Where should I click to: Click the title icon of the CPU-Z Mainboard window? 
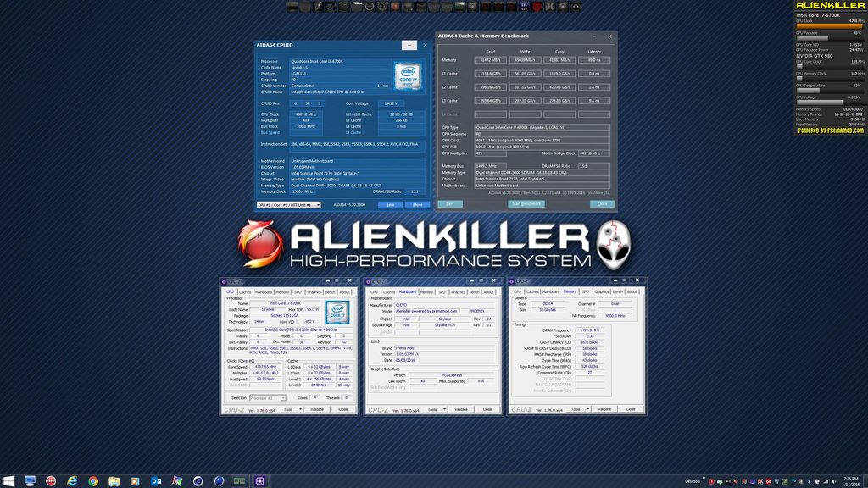pyautogui.click(x=368, y=281)
